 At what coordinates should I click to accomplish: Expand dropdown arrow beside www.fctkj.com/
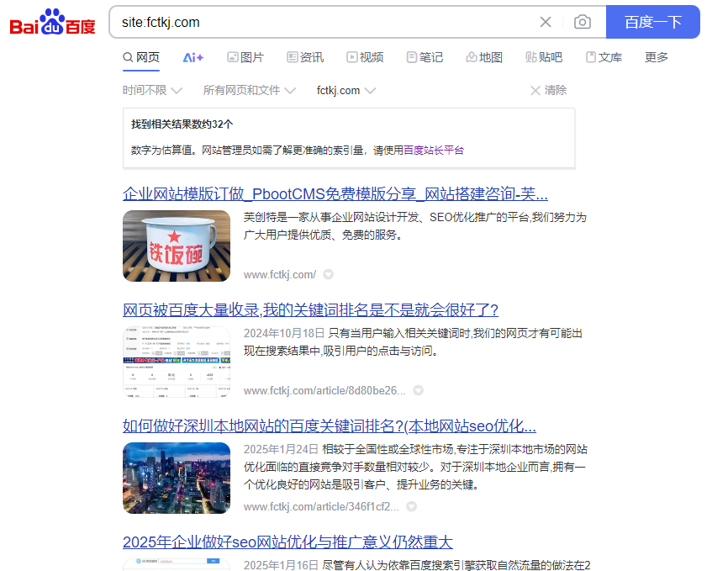point(328,275)
